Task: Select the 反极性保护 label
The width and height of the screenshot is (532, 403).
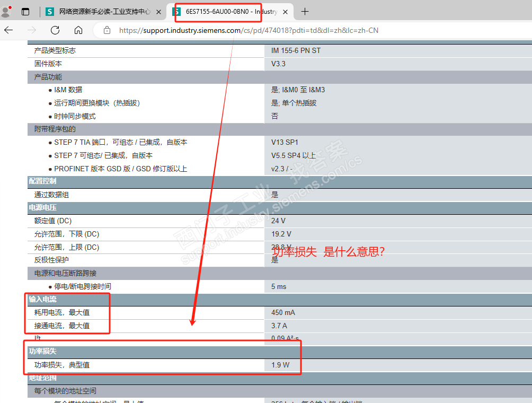Action: coord(51,260)
